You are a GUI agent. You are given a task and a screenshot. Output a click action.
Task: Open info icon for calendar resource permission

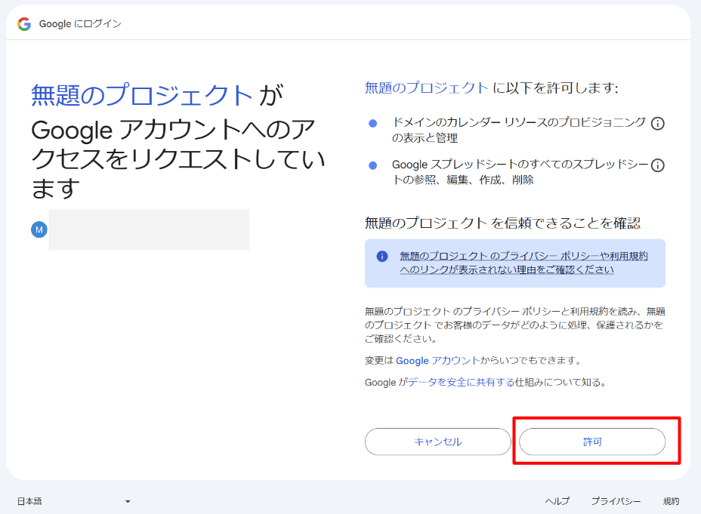coord(657,123)
